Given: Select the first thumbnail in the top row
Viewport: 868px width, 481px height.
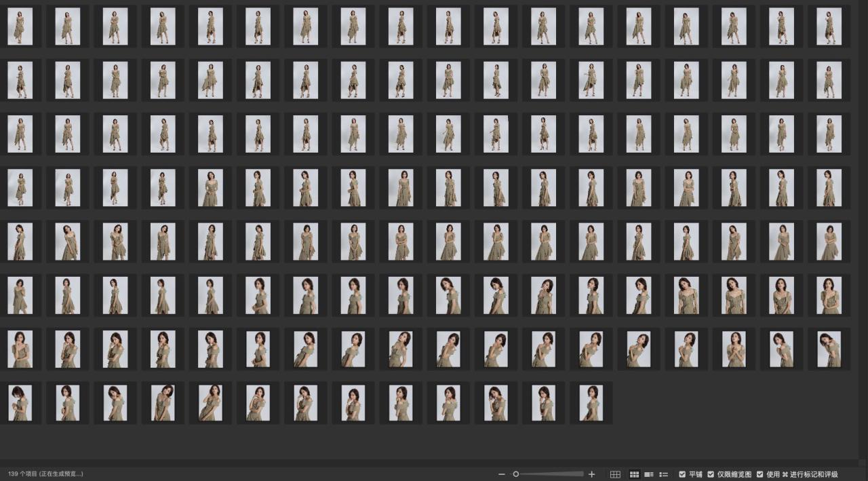Looking at the screenshot, I should point(20,26).
